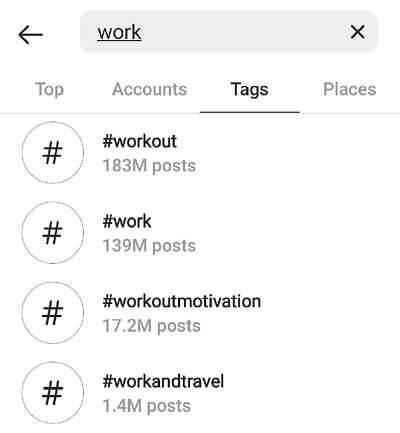Switch to the Top tab

(49, 89)
